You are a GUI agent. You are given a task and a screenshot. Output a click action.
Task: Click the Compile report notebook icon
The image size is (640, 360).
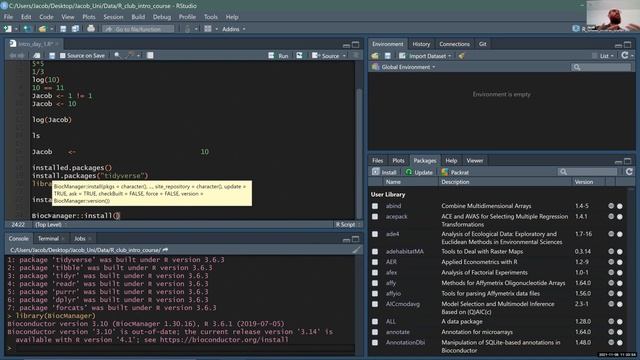point(150,55)
